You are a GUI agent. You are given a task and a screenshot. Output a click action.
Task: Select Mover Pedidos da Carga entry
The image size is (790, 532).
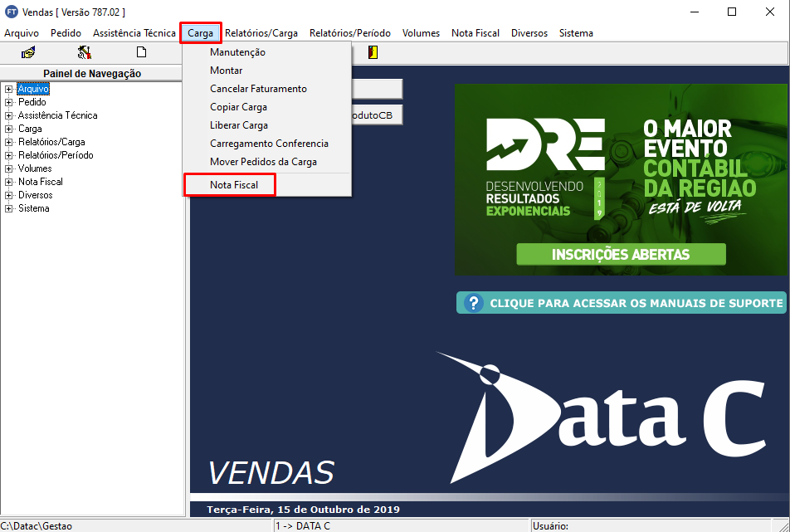[267, 162]
